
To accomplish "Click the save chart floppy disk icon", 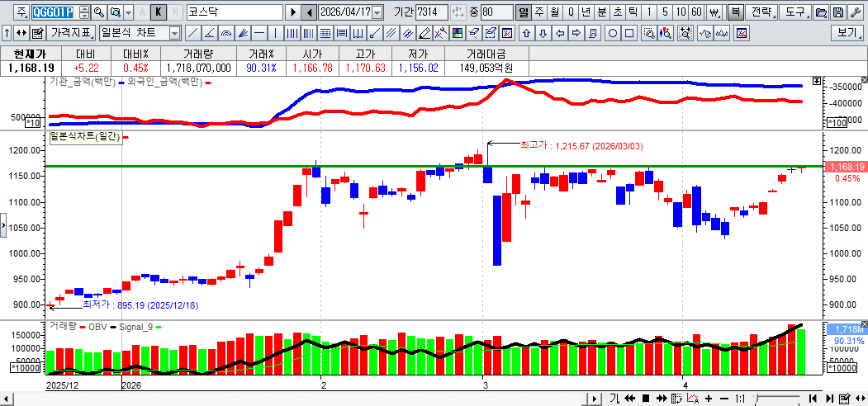I will click(837, 12).
